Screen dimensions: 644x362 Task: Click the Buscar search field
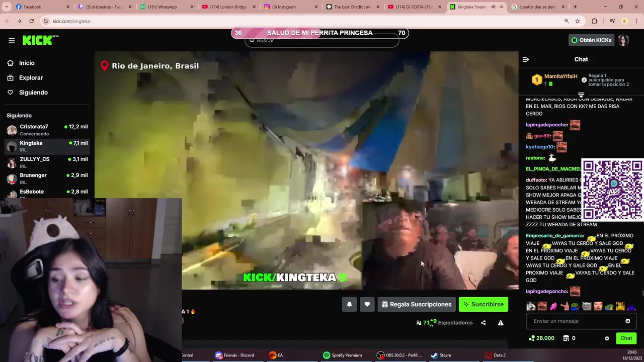click(322, 41)
